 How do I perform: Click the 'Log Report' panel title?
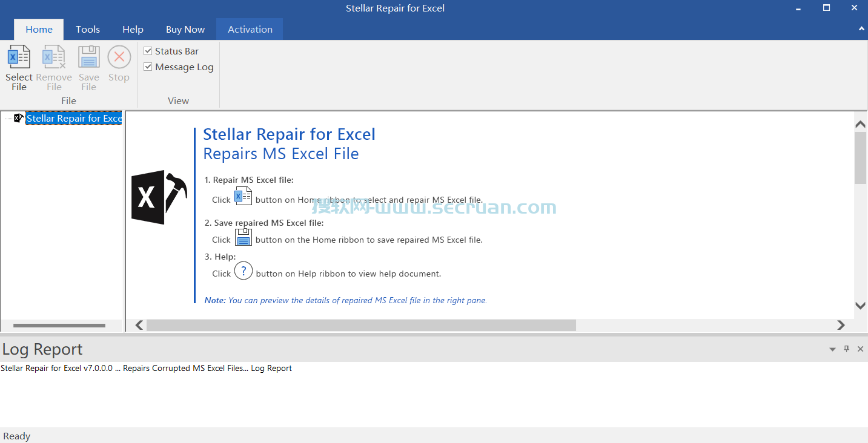(x=42, y=349)
